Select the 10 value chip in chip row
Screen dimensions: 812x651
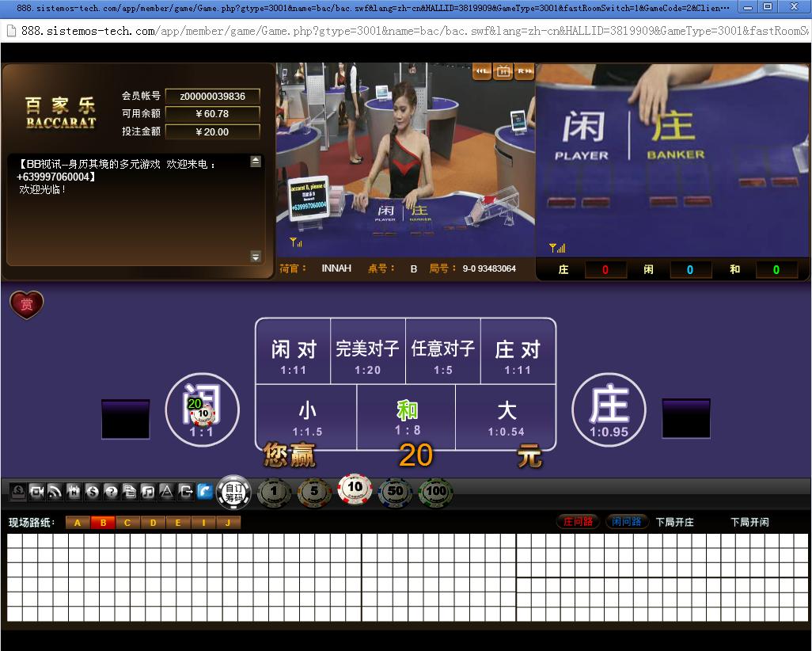[x=355, y=488]
